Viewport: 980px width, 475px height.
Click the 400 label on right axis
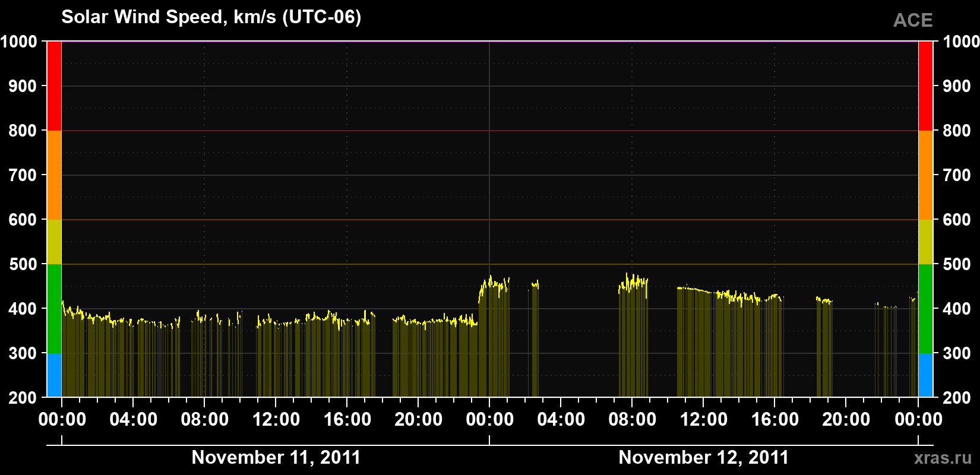point(957,309)
